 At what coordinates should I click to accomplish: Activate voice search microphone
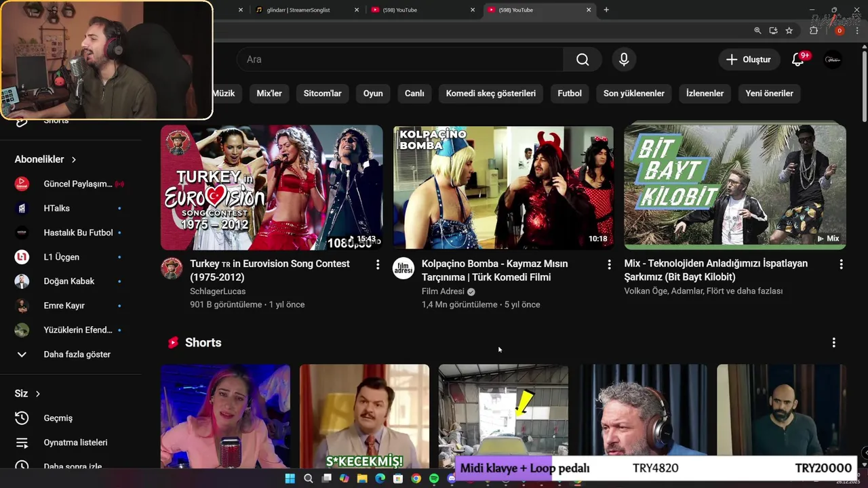coord(624,60)
